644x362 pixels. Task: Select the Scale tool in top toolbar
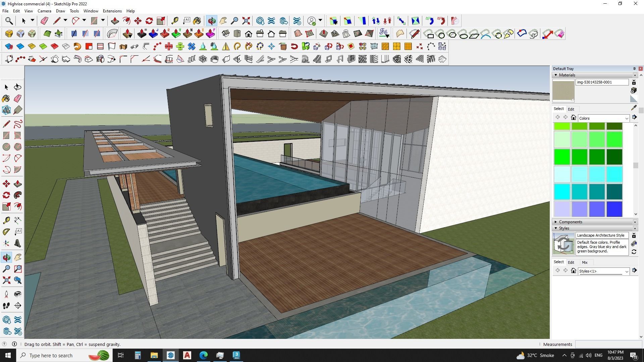point(161,21)
